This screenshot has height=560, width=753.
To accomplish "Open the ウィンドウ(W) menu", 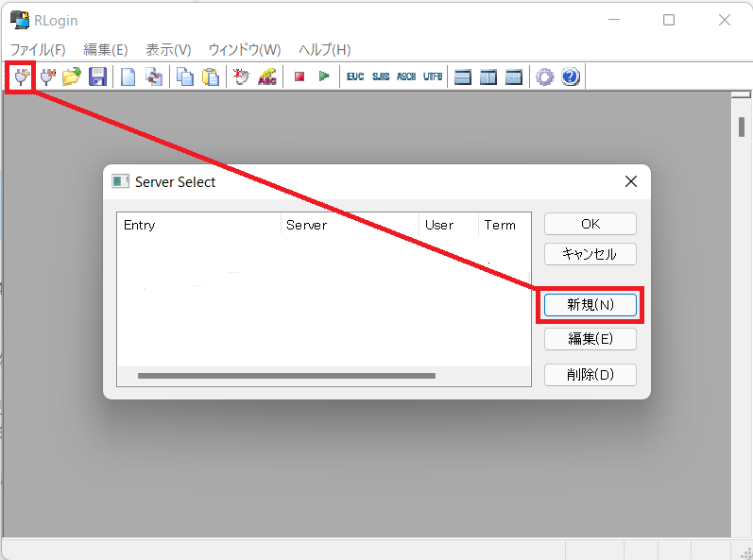I will (x=245, y=49).
